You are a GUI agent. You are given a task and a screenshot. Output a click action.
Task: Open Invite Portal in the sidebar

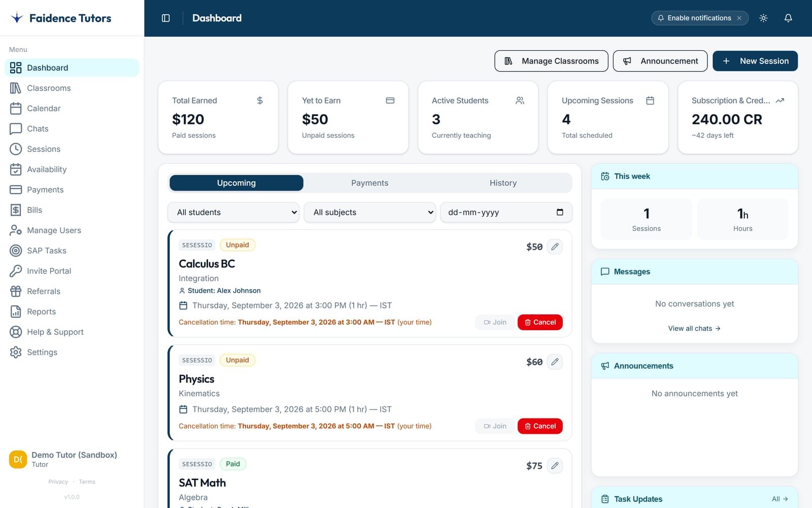pos(72,271)
